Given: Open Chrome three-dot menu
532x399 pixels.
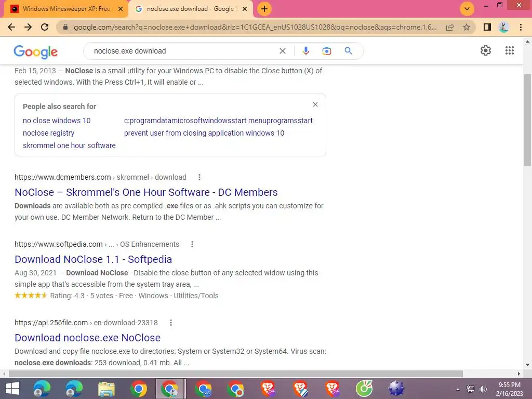Looking at the screenshot, I should [x=521, y=27].
